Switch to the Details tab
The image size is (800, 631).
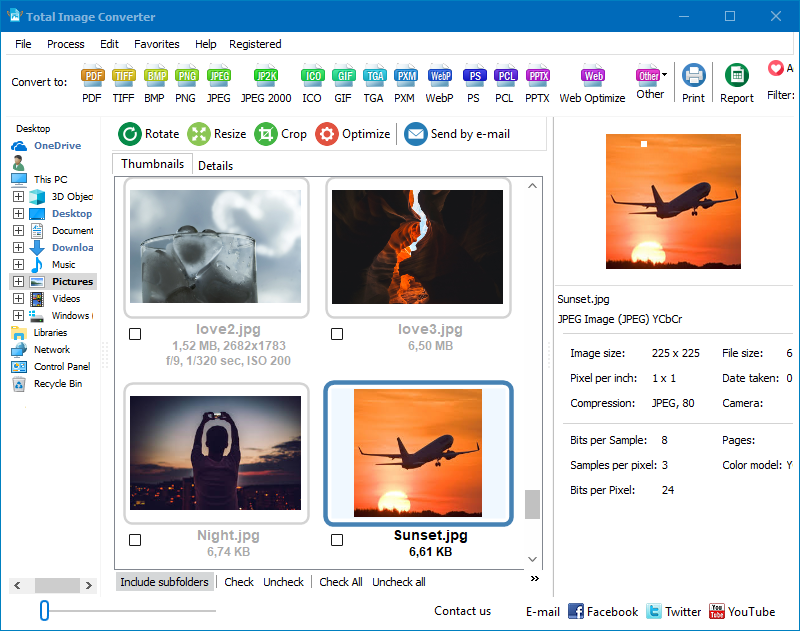pyautogui.click(x=215, y=166)
